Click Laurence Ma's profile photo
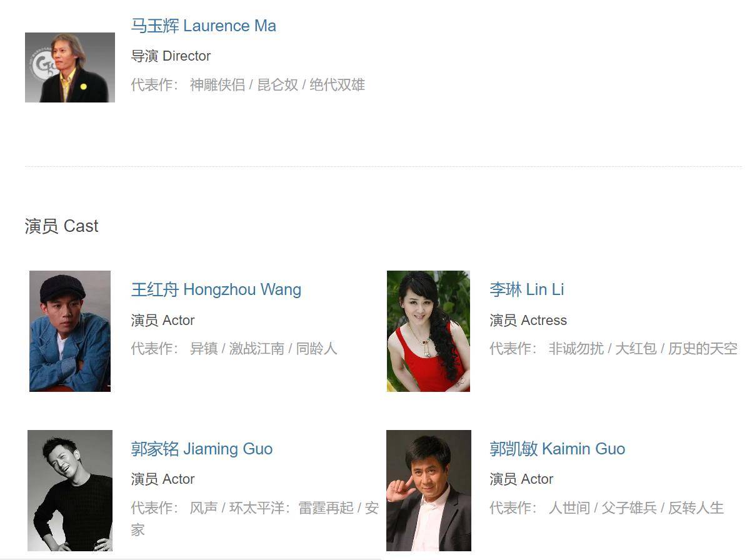The image size is (752, 560). (70, 67)
